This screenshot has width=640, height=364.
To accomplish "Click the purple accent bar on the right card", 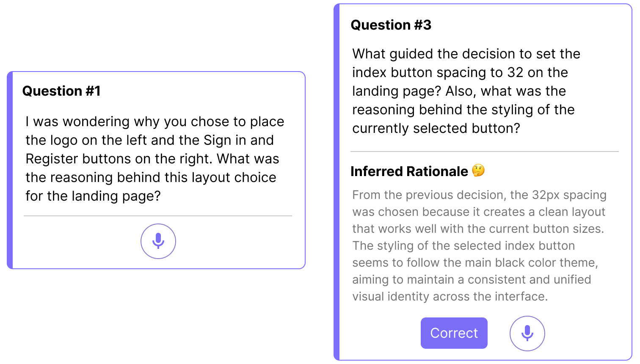I will 337,182.
